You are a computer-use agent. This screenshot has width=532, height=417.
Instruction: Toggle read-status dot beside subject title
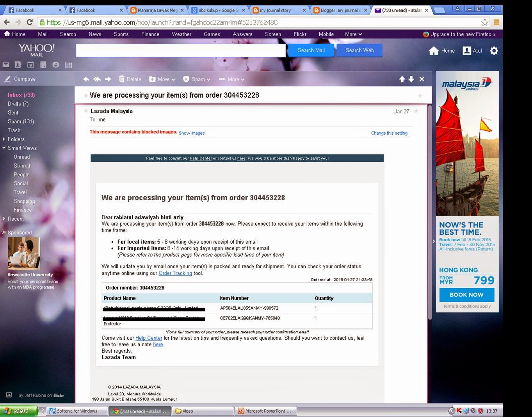86,96
